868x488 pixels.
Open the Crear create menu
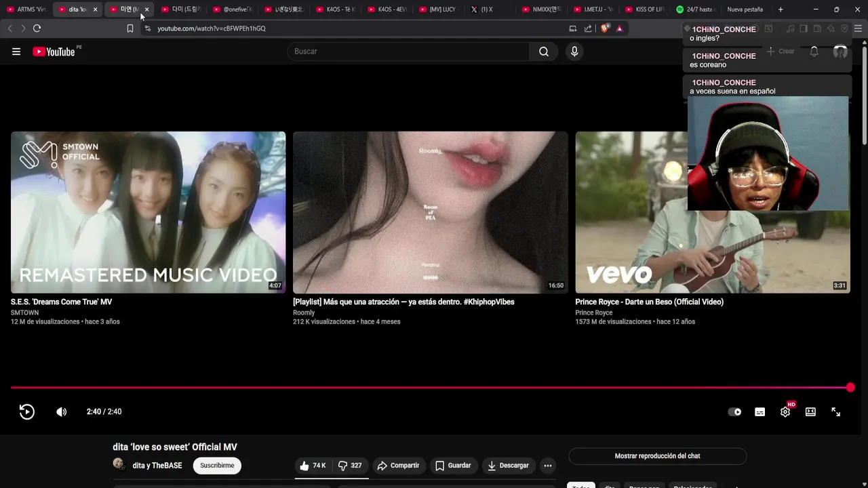point(781,52)
